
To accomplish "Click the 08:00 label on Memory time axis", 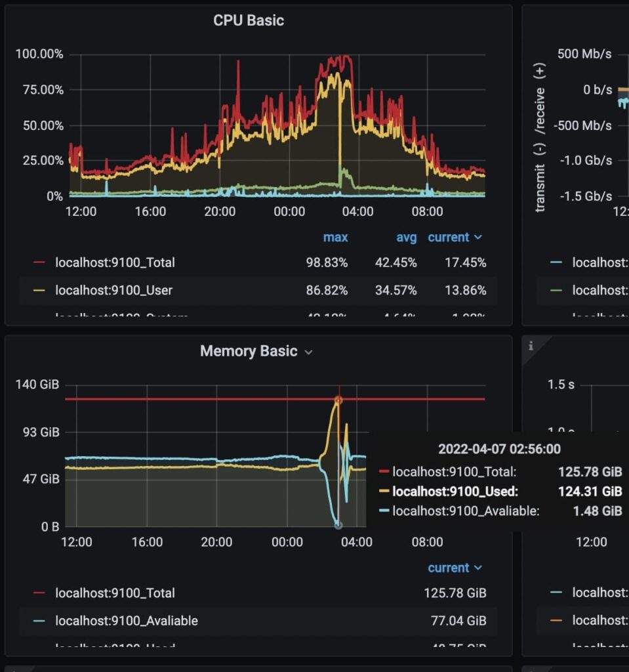I will point(427,541).
